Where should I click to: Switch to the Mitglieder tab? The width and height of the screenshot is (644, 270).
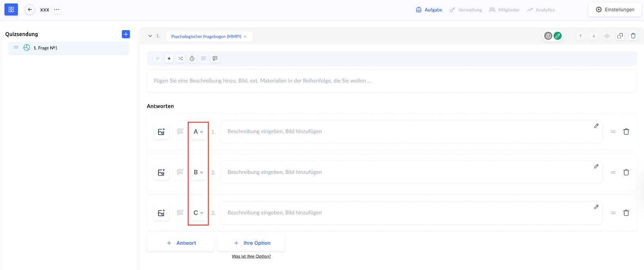click(x=504, y=10)
